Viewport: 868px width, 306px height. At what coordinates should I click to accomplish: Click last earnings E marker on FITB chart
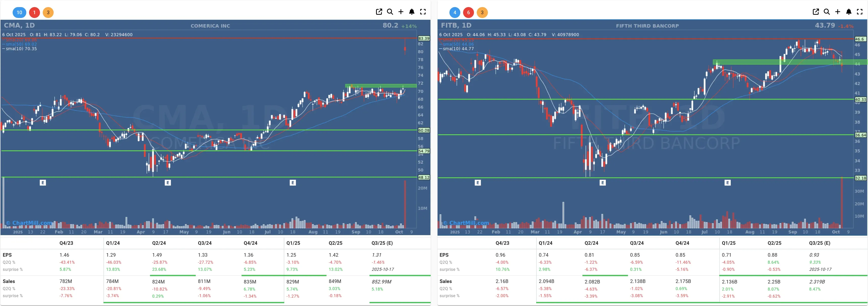point(727,182)
